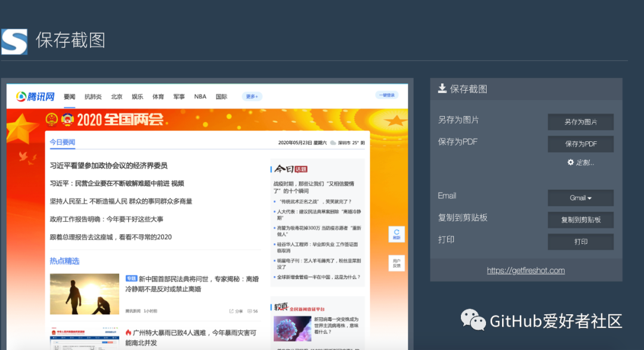Open the https://getfireshot.com link

click(526, 270)
